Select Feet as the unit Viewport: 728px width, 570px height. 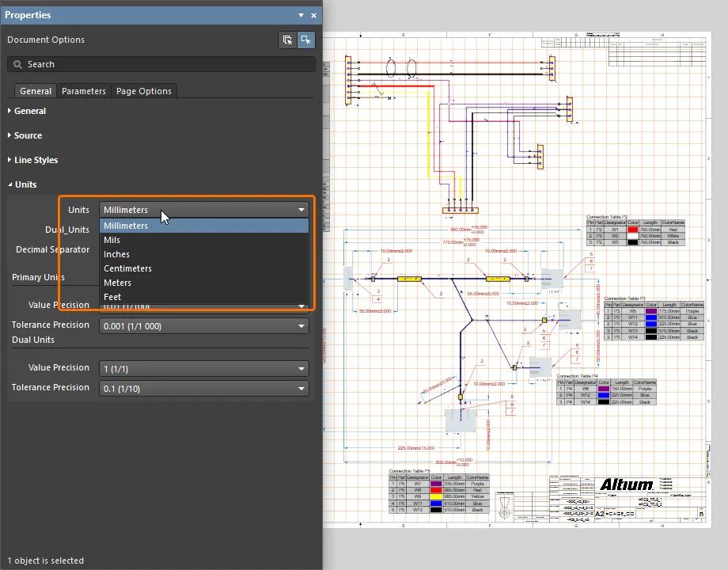point(112,297)
